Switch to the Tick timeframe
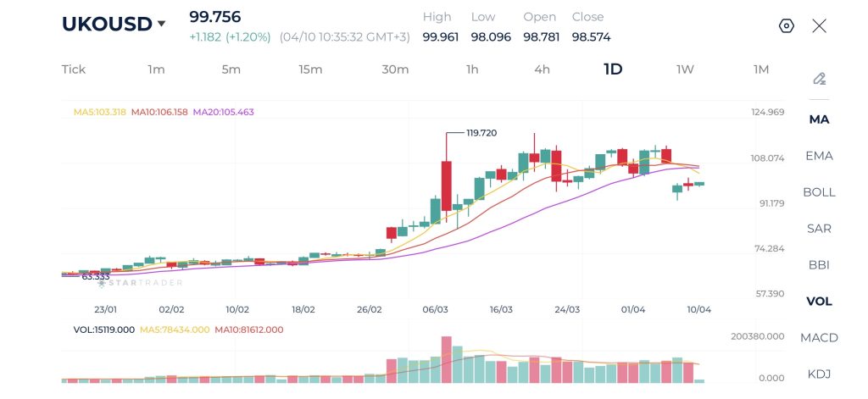The image size is (868, 399). pos(74,69)
